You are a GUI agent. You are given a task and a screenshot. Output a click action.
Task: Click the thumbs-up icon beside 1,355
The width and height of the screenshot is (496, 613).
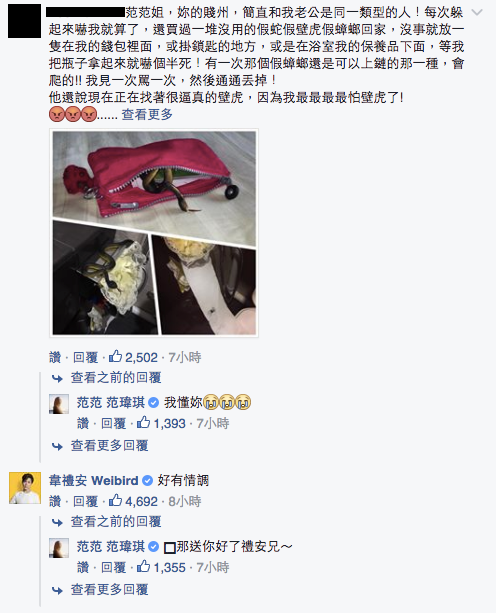coord(143,566)
